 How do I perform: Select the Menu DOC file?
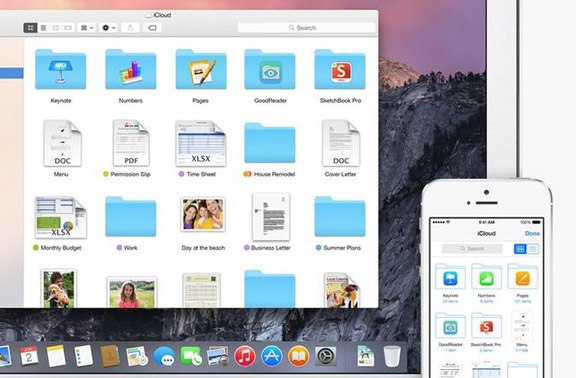pyautogui.click(x=62, y=143)
